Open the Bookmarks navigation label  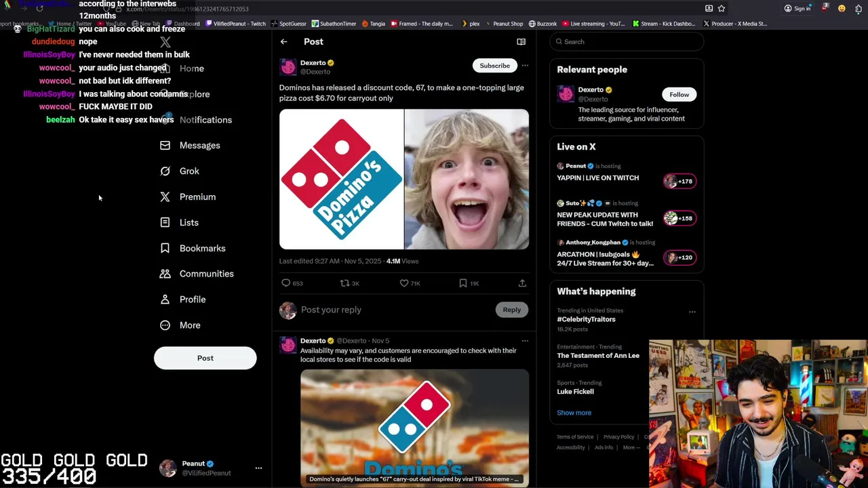pos(202,248)
